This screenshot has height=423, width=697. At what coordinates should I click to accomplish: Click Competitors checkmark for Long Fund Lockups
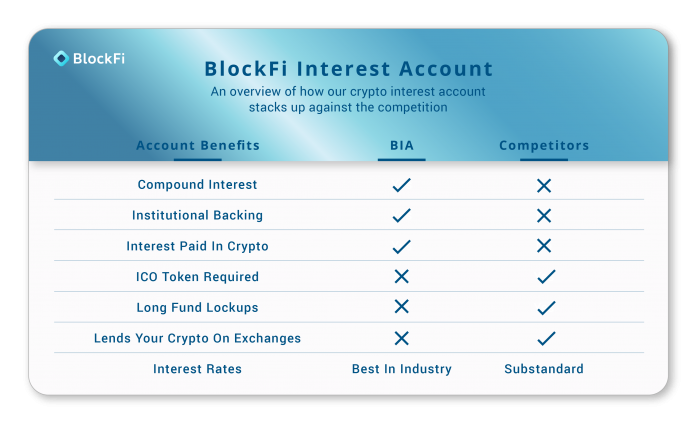point(546,308)
